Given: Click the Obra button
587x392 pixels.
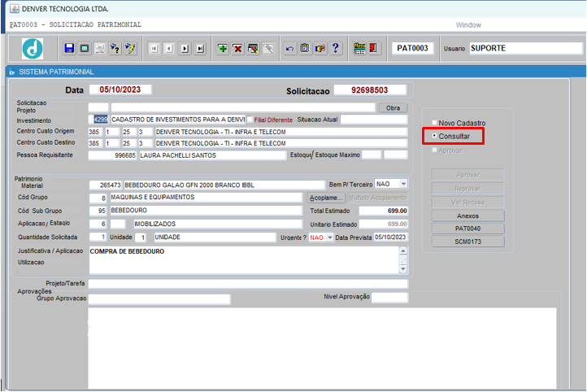Looking at the screenshot, I should (393, 107).
